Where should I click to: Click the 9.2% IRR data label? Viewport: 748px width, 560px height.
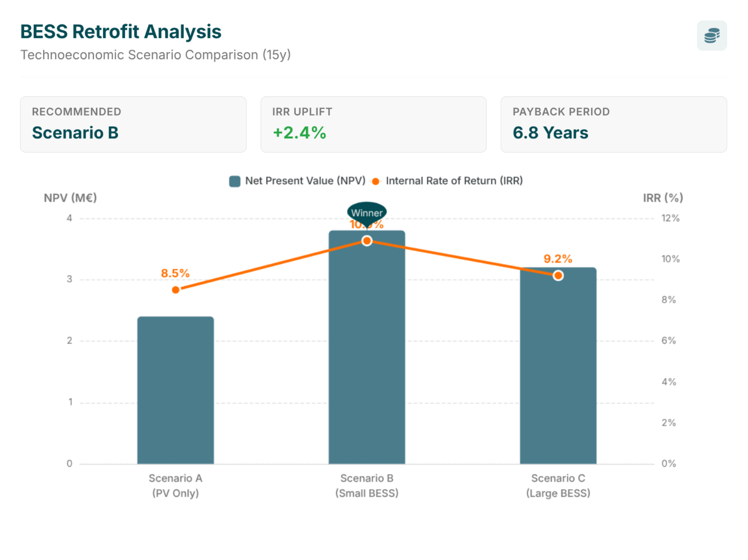click(x=558, y=259)
